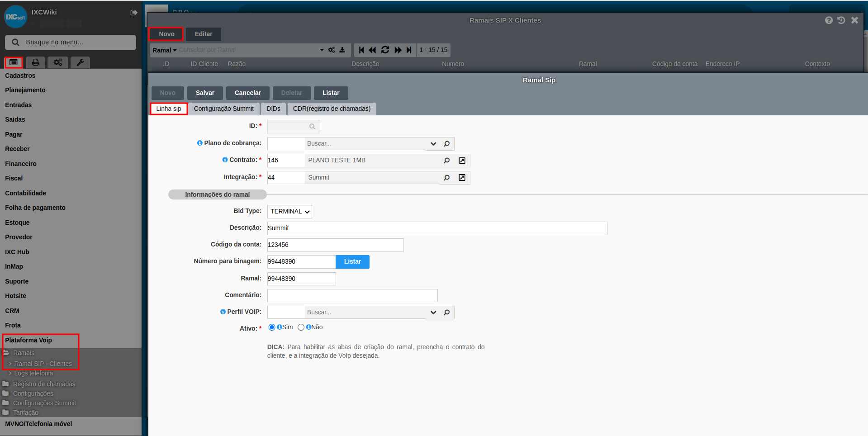Expand Plano de cobrança dropdown chevron
Image resolution: width=868 pixels, height=436 pixels.
coord(433,144)
